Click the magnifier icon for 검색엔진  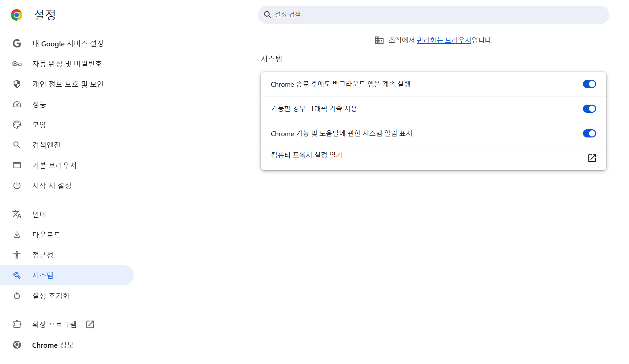pyautogui.click(x=17, y=145)
